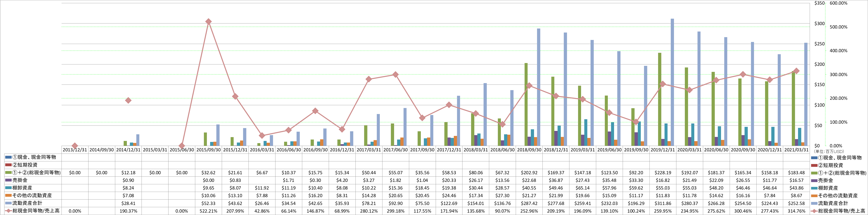Viewport: 868px width, 215px height.
Task: Click the $200 label on the dollar axis
Action: point(819,64)
